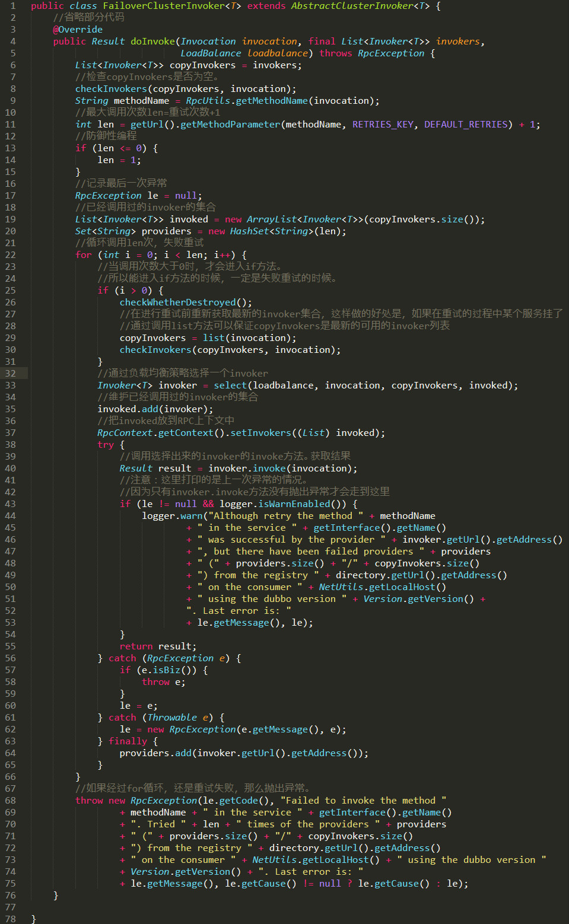Click the try keyword
The width and height of the screenshot is (569, 924).
click(x=106, y=445)
